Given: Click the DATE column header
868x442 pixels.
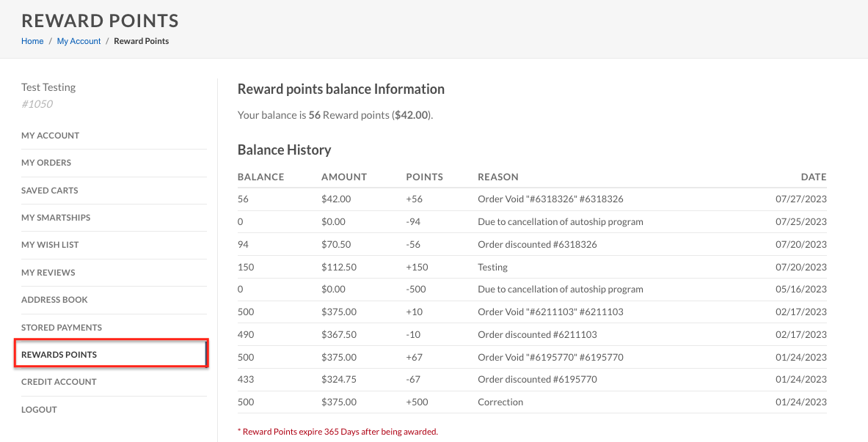Looking at the screenshot, I should point(814,177).
